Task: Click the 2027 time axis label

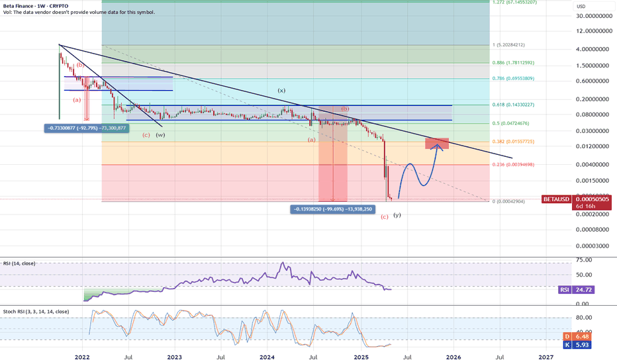Action: 546,357
